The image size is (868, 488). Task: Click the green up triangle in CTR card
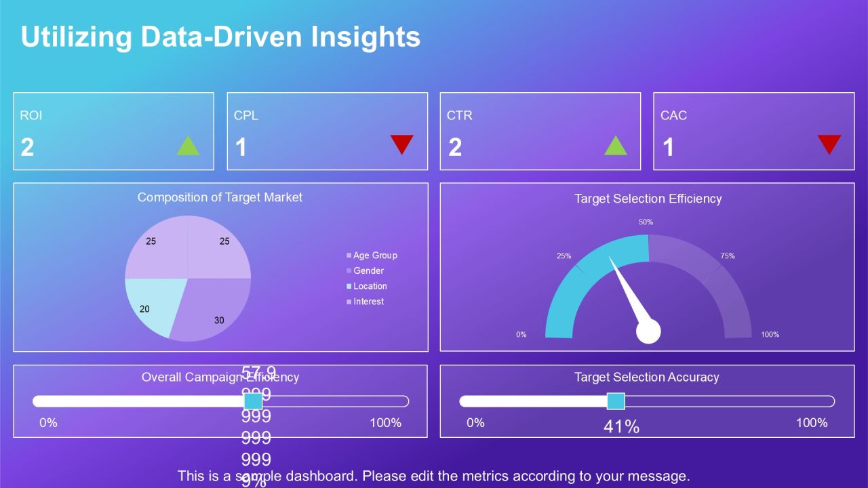(x=616, y=146)
